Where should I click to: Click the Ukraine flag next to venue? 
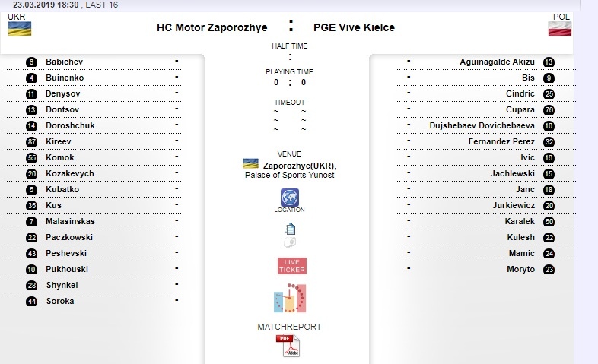click(249, 164)
